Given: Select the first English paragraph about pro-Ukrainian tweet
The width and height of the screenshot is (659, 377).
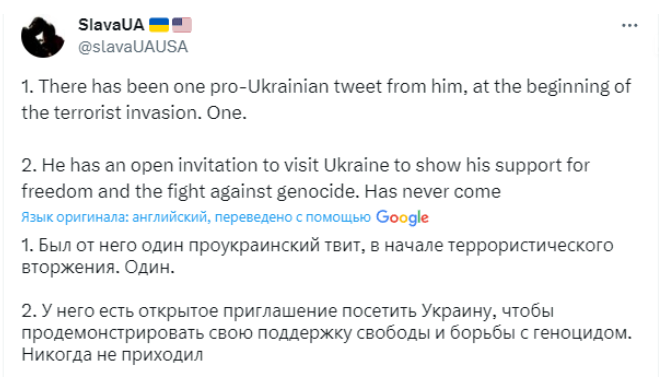Looking at the screenshot, I should tap(326, 100).
